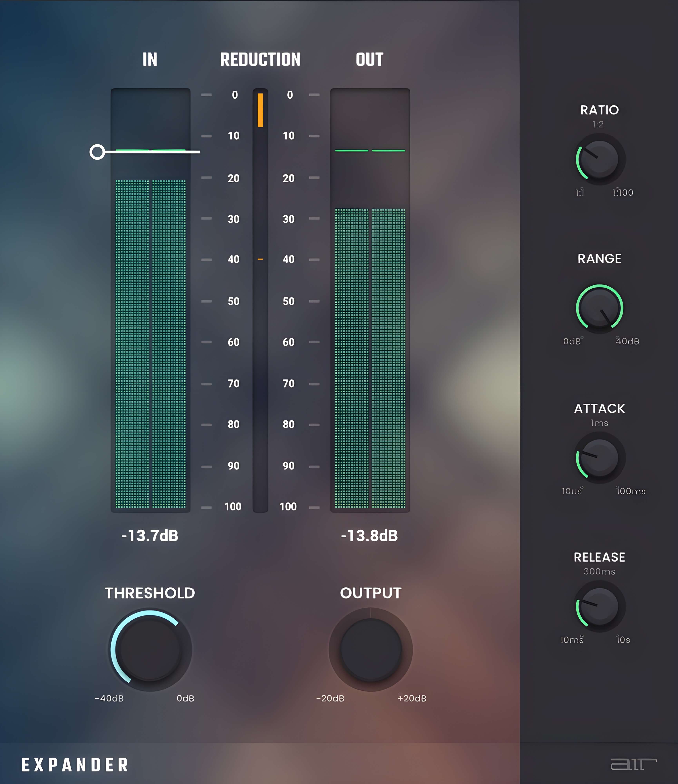Click the Attack knob
Viewport: 678px width, 784px height.
[599, 457]
